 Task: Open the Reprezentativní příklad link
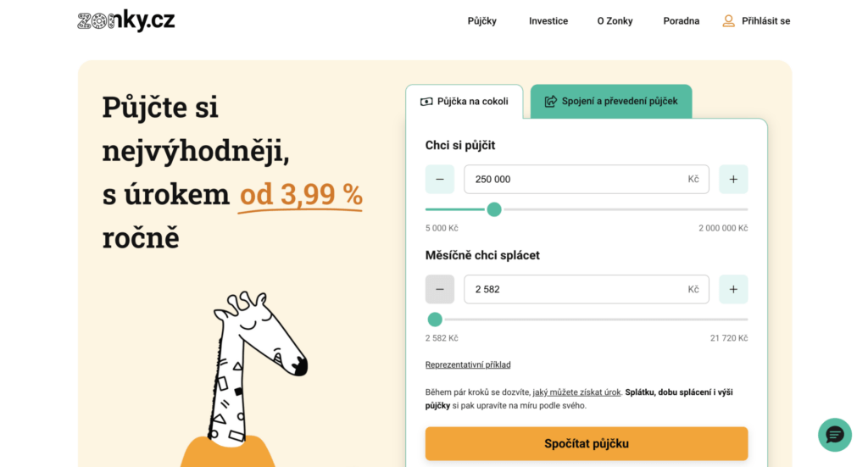click(x=468, y=365)
